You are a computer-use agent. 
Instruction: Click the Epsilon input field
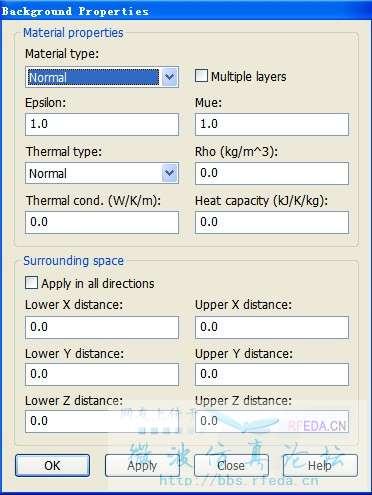[x=102, y=124]
